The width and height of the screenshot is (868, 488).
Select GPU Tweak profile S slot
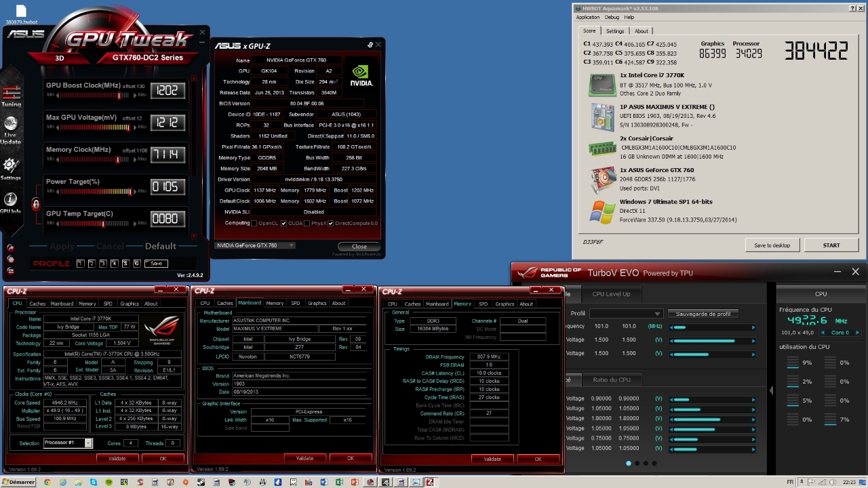point(125,263)
